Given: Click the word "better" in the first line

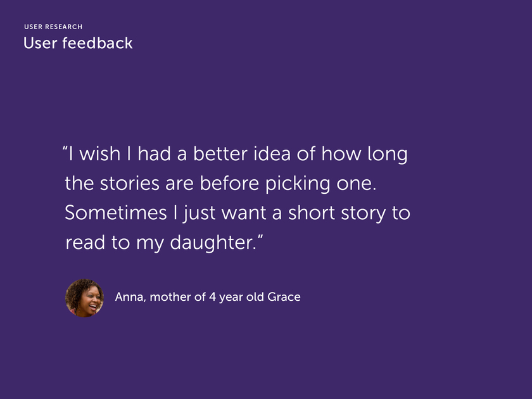Looking at the screenshot, I should coord(220,155).
